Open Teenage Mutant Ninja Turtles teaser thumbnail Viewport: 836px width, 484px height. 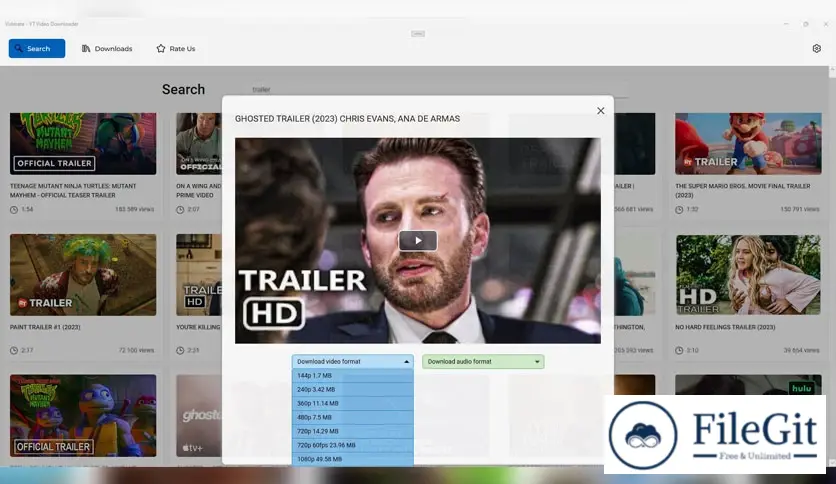pos(83,143)
